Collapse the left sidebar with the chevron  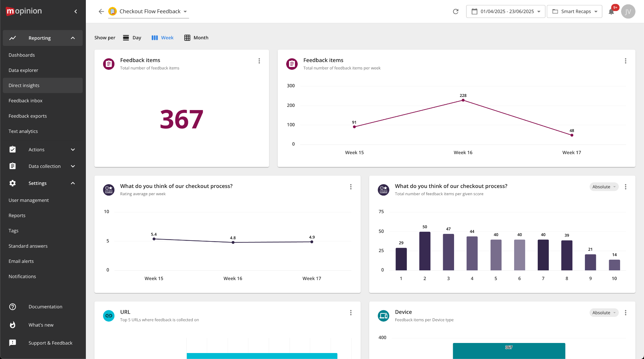coord(75,11)
